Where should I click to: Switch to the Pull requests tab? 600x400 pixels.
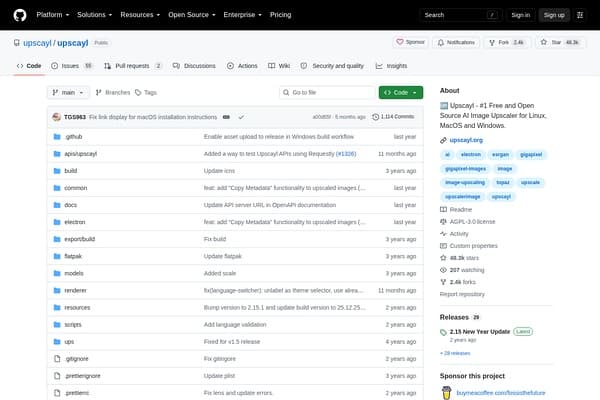click(133, 66)
